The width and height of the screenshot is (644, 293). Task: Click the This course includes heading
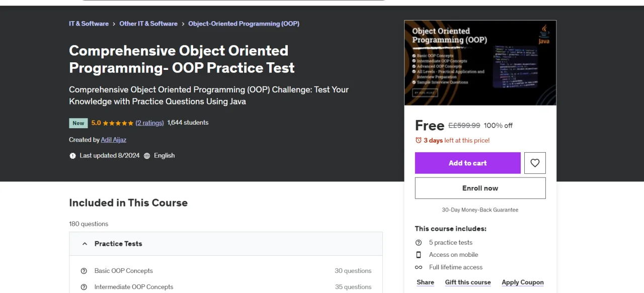pos(451,229)
